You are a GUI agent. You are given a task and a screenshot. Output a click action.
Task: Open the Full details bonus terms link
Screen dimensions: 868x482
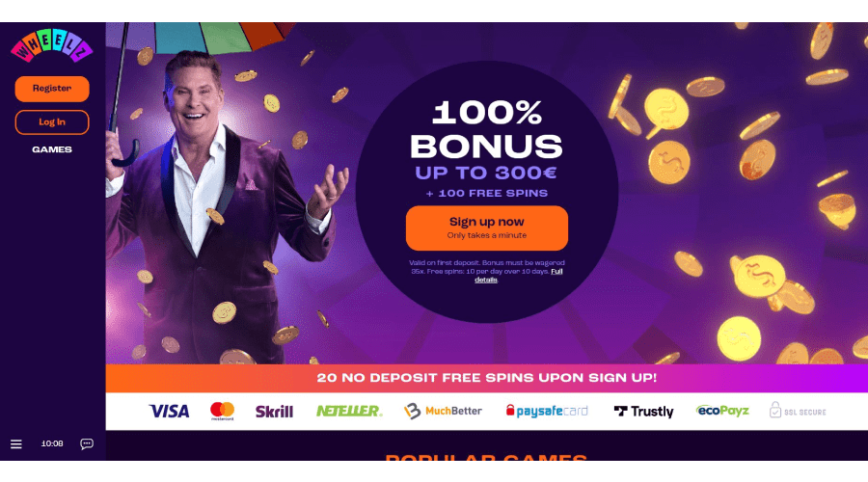519,276
